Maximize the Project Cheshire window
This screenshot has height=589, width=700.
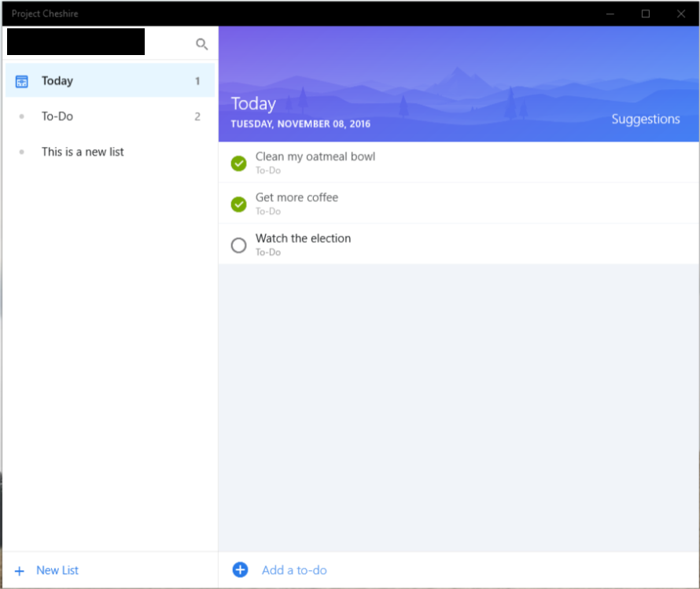pyautogui.click(x=646, y=14)
